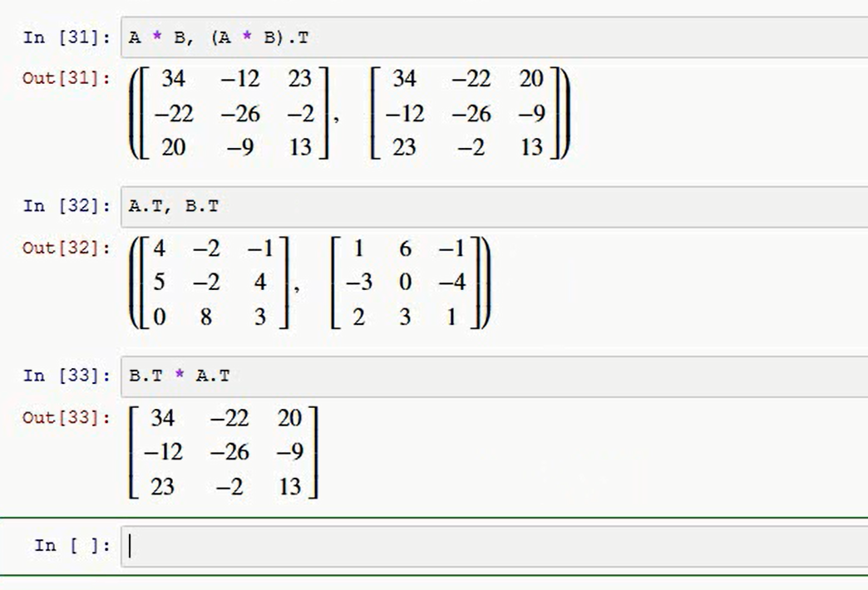Click the empty In [ ] prompt label

click(x=72, y=546)
